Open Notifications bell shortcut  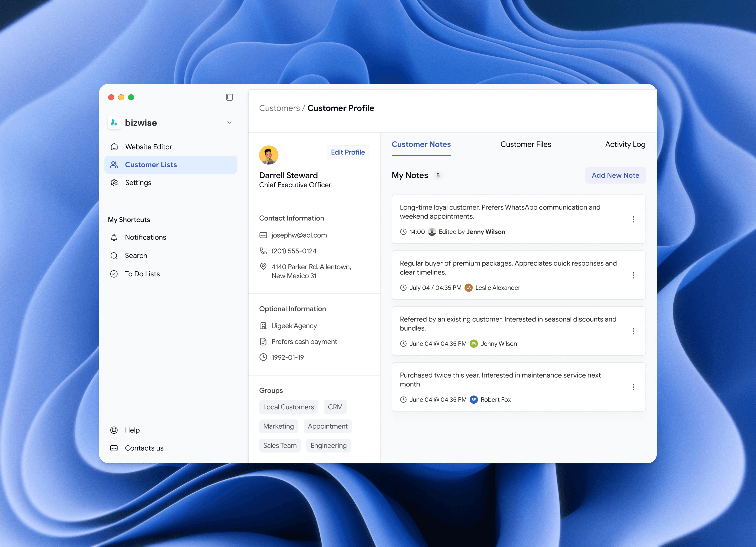pyautogui.click(x=114, y=237)
